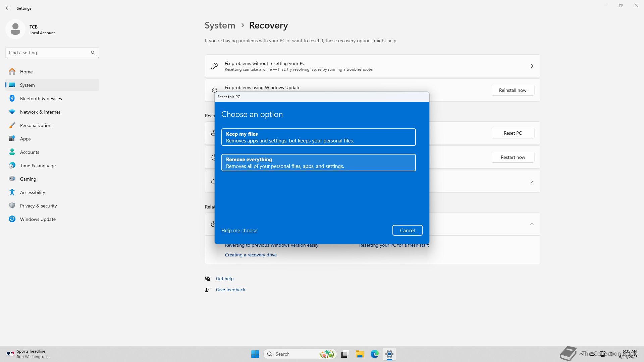The height and width of the screenshot is (362, 644).
Task: Expand Fix problems without resetting chevron
Action: pos(532,66)
